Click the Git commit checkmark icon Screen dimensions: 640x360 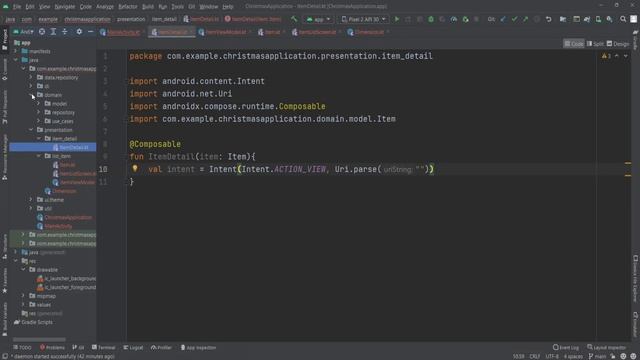click(x=514, y=19)
